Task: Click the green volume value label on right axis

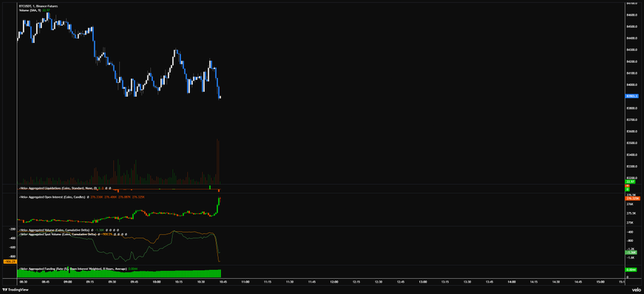Action: pos(630,182)
